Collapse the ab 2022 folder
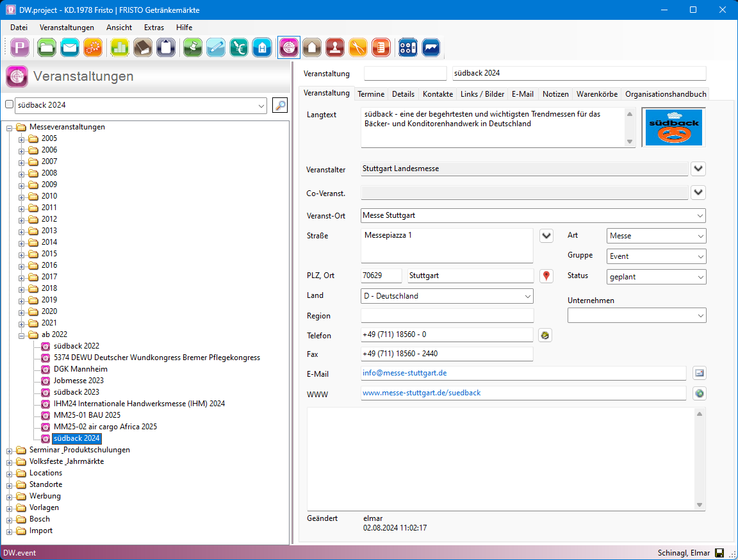This screenshot has height=560, width=738. (x=21, y=336)
